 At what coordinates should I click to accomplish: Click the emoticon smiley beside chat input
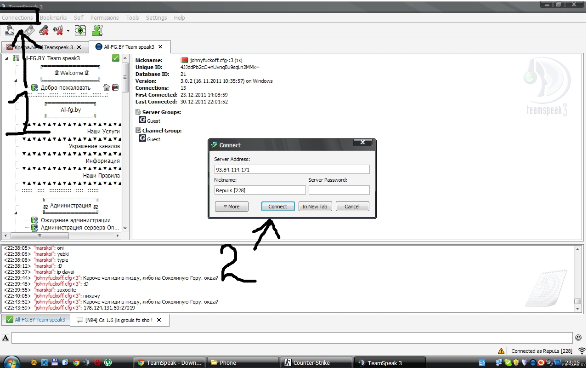pos(578,338)
